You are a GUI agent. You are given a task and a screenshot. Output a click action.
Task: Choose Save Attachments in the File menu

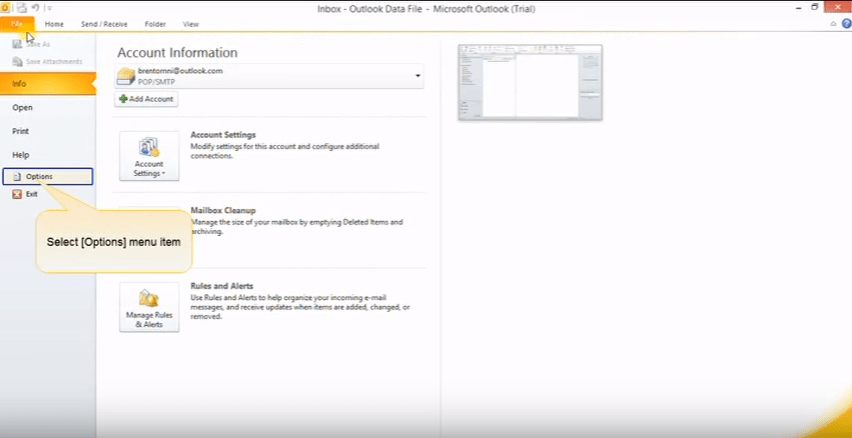pos(47,61)
